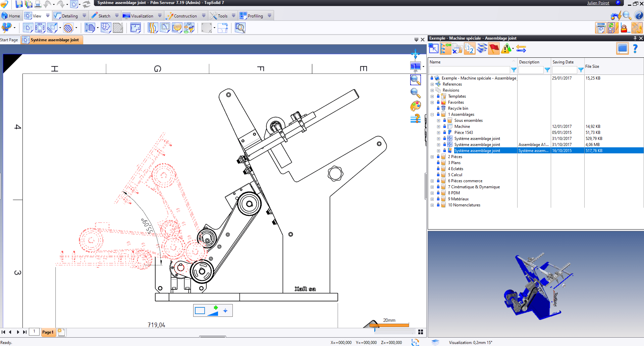Image resolution: width=644 pixels, height=346 pixels.
Task: Click the project tree sync icon with green arrow
Action: (445, 49)
